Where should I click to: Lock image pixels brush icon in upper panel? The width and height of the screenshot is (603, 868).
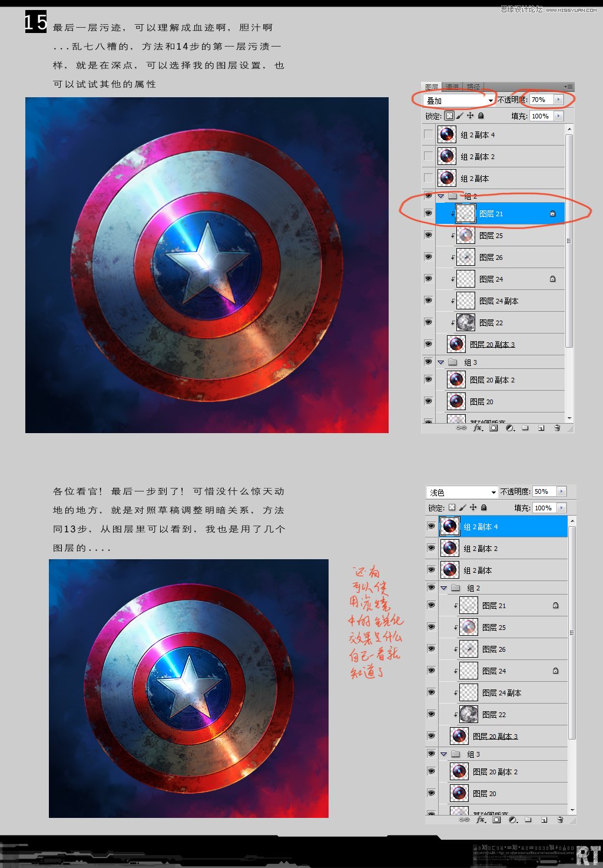pos(460,116)
